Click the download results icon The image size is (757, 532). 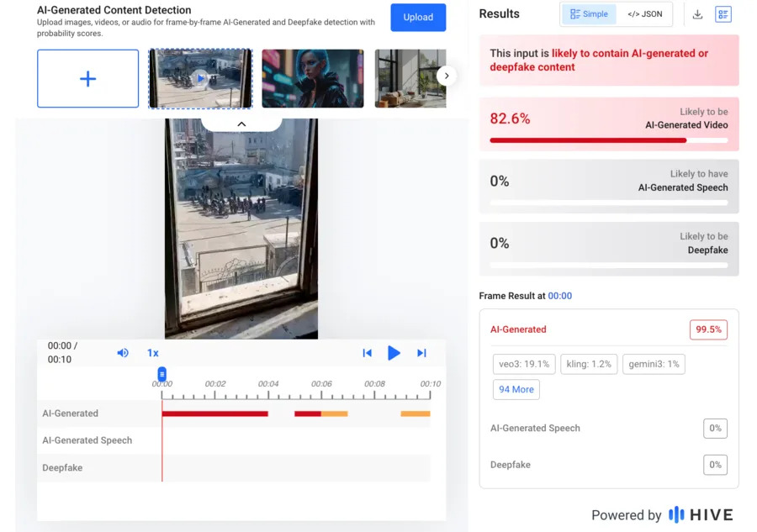pos(696,14)
